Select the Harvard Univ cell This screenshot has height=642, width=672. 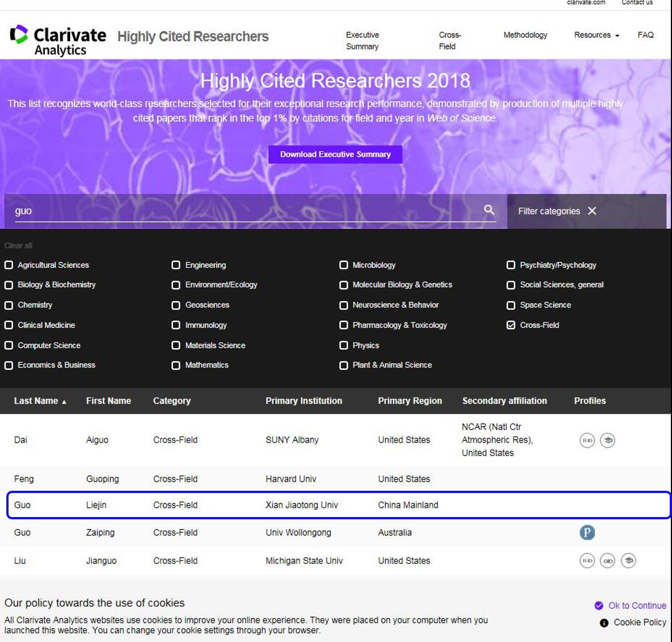click(291, 479)
